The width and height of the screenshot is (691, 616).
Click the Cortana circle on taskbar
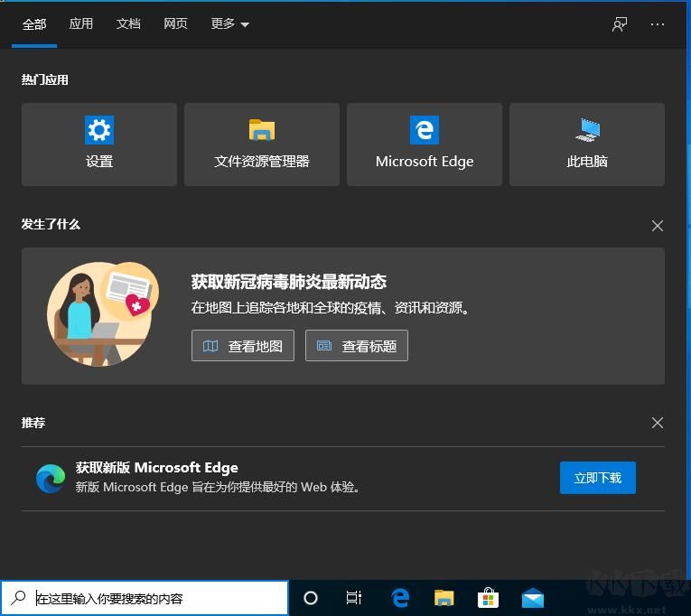(311, 598)
